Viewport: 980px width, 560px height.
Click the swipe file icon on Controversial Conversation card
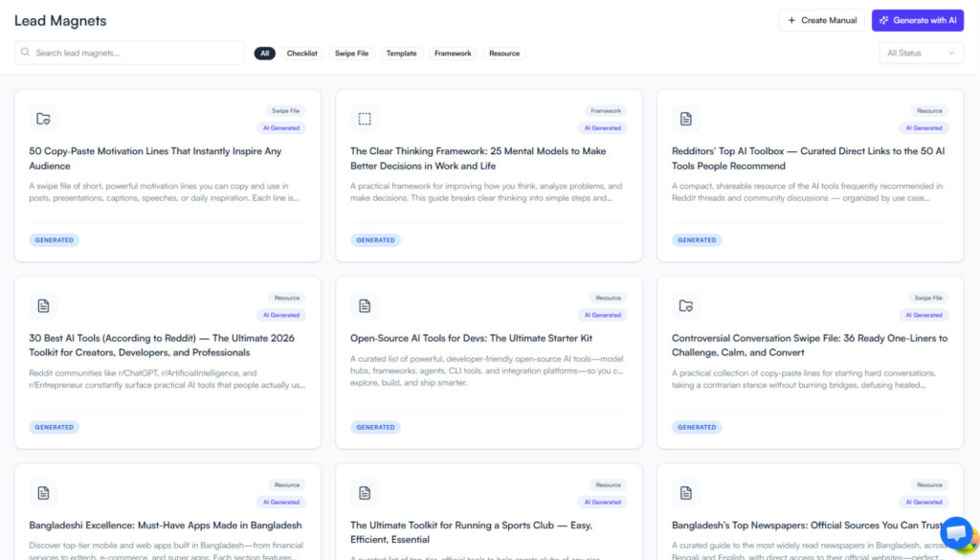[686, 306]
